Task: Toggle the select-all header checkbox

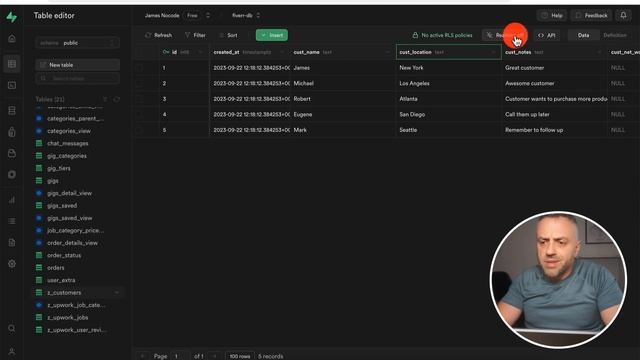Action: 140,52
